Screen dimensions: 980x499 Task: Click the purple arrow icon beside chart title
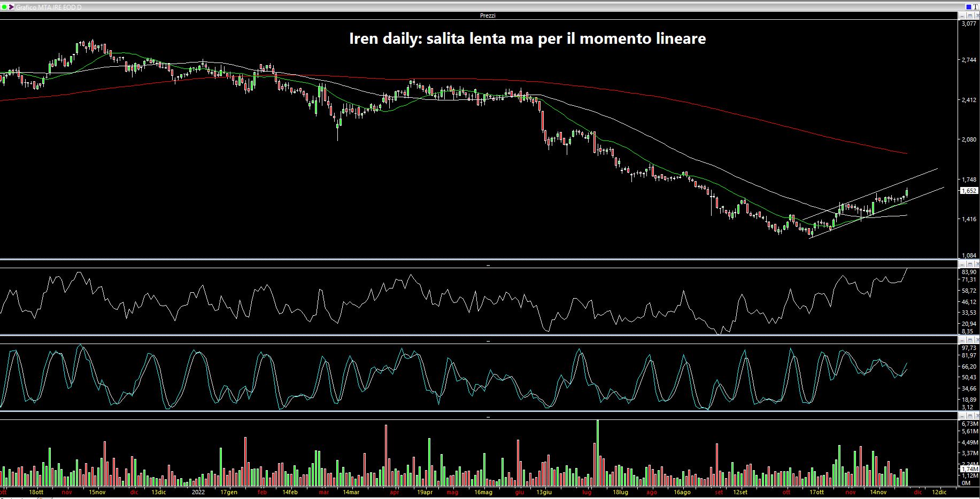[11, 7]
